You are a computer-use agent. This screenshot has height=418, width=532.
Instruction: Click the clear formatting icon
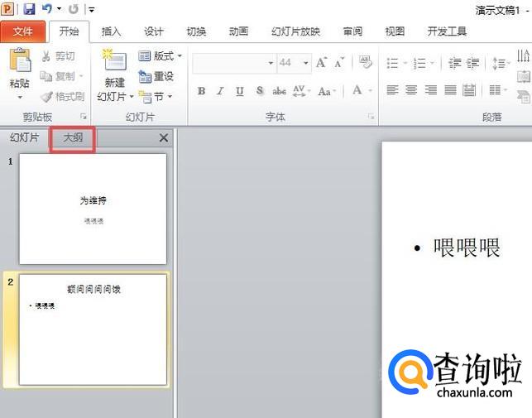pyautogui.click(x=365, y=62)
